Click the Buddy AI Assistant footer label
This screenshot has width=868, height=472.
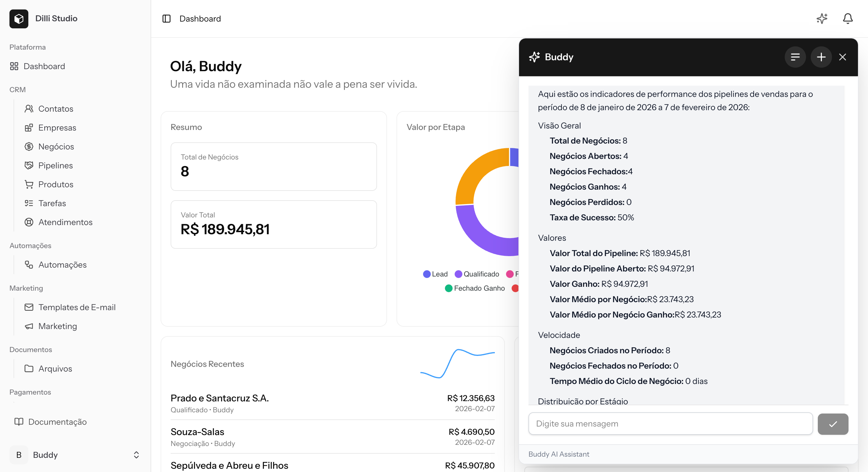click(559, 454)
